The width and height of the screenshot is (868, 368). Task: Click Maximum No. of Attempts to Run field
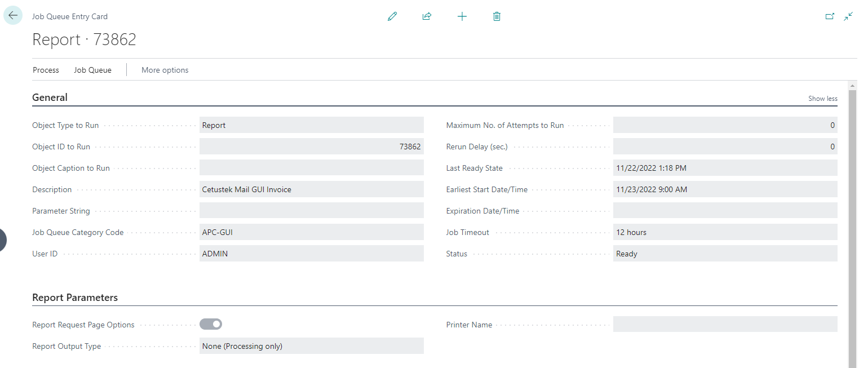[725, 125]
